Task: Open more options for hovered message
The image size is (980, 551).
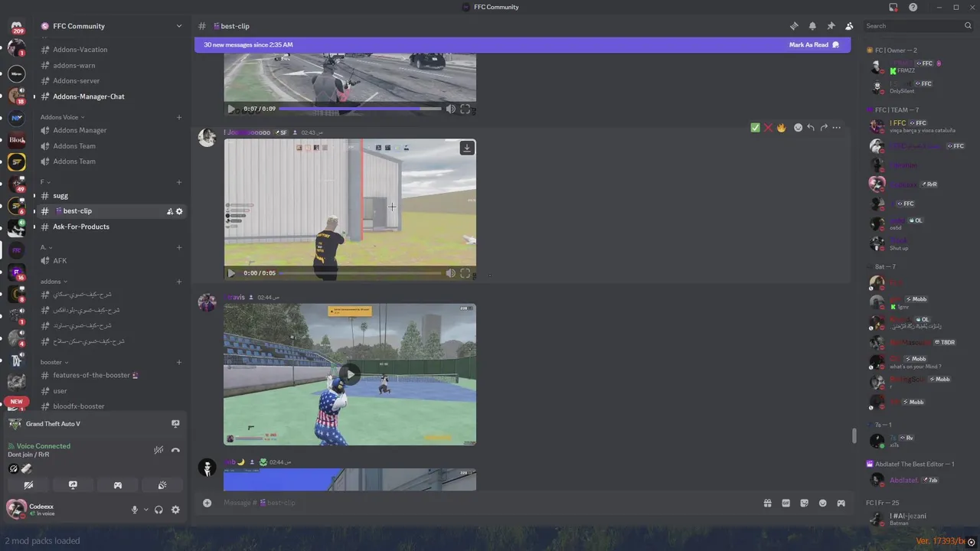Action: click(837, 128)
